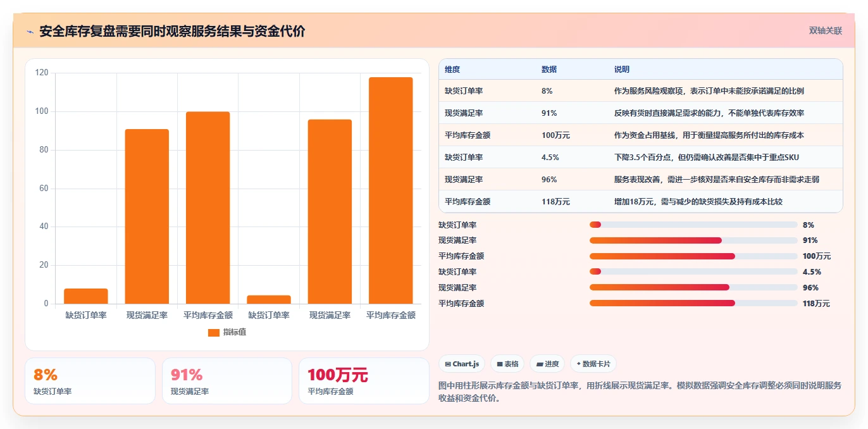
Task: Click the tallest chart bar near 118
Action: 390,190
